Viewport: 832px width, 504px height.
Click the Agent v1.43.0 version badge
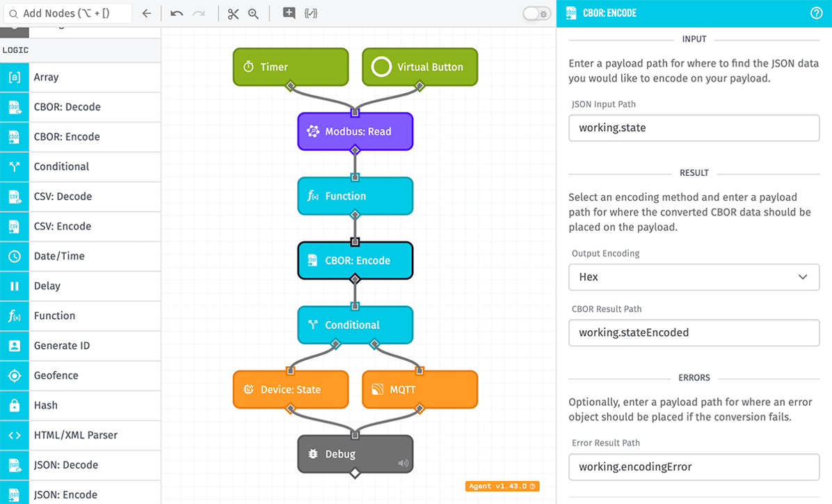point(501,486)
